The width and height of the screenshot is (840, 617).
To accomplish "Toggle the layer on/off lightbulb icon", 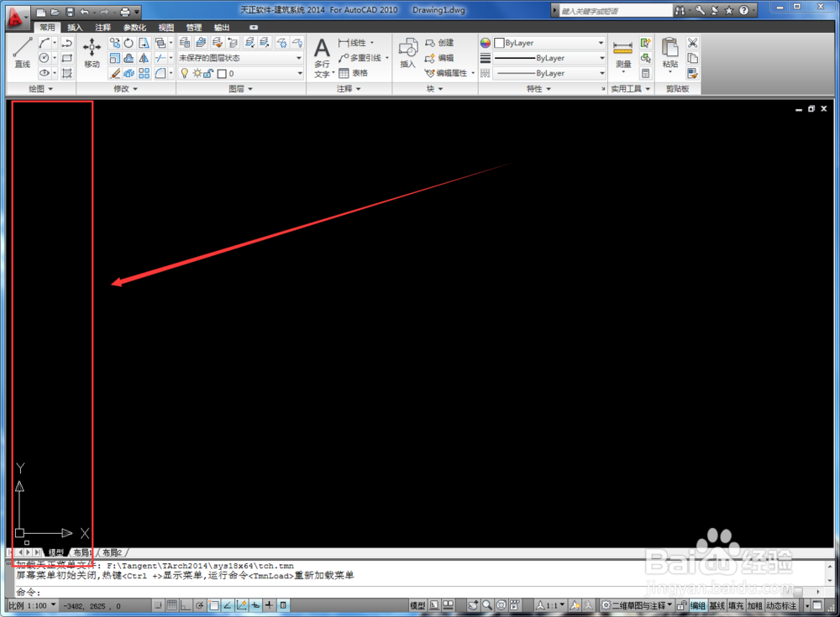I will (x=185, y=74).
